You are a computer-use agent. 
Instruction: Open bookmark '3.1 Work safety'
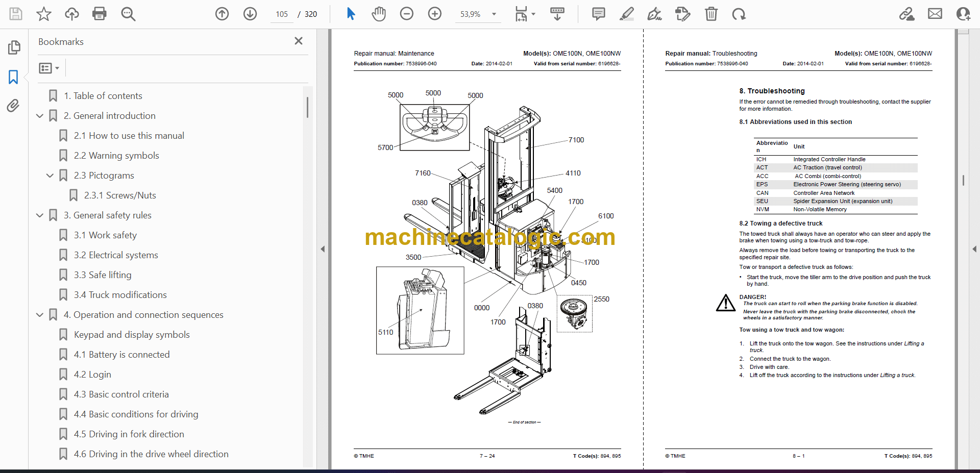click(x=105, y=235)
